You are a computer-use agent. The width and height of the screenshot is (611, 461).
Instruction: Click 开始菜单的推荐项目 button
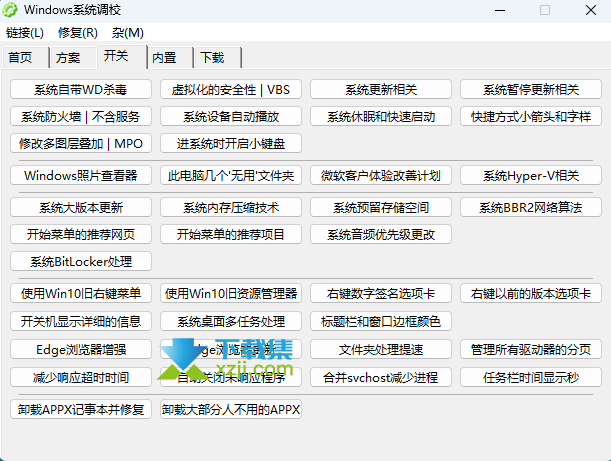(x=231, y=234)
